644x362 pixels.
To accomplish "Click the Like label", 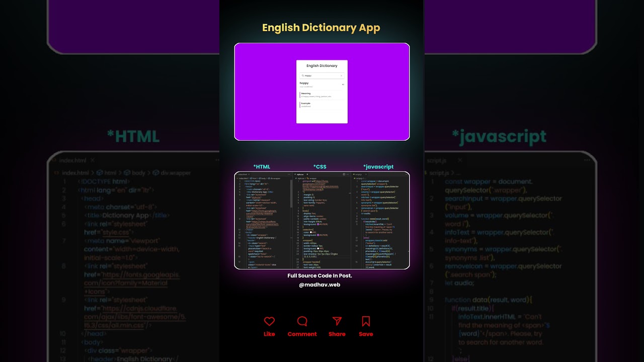I will pyautogui.click(x=269, y=334).
